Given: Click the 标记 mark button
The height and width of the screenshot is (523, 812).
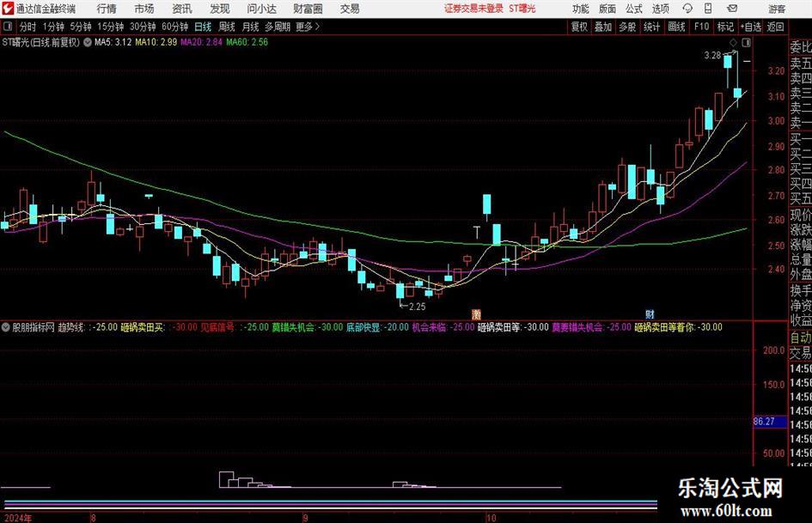Looking at the screenshot, I should tap(725, 27).
